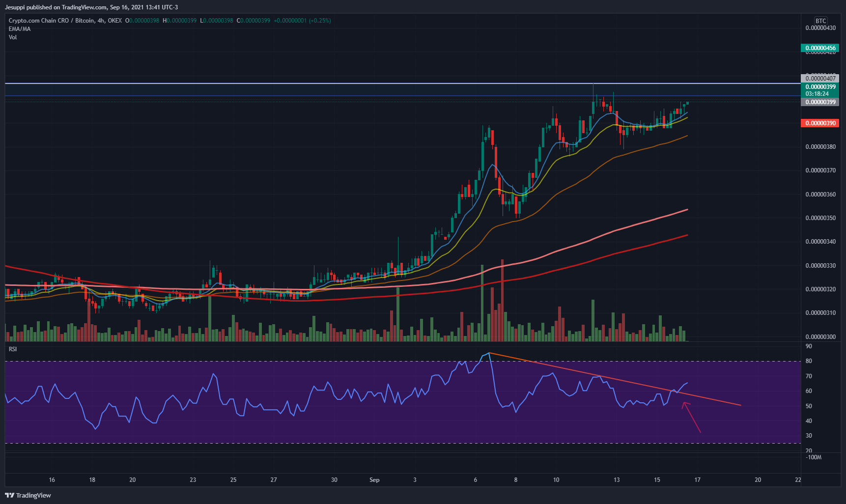
Task: Click the RSI scale value 40
Action: click(809, 421)
